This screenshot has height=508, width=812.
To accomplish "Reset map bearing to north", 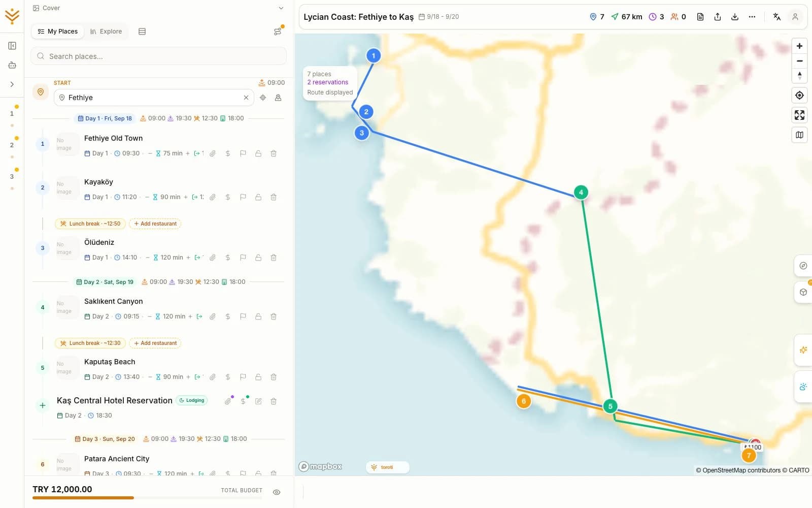I will pos(799,76).
